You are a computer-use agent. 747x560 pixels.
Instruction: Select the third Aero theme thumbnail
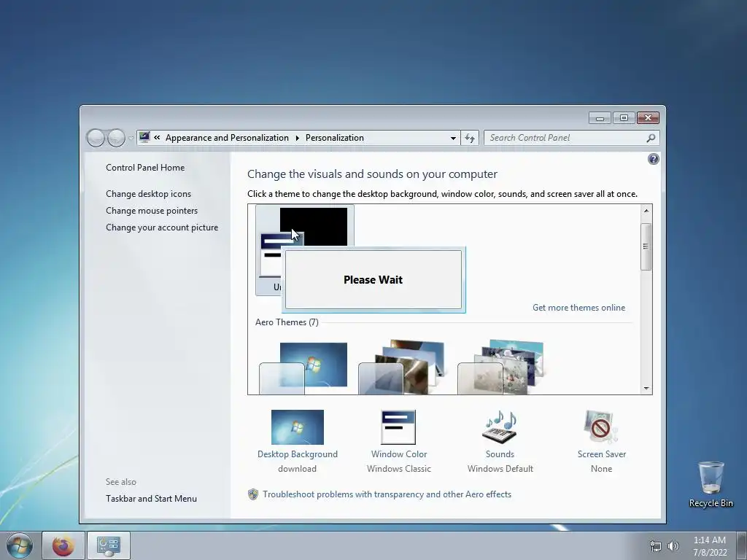pyautogui.click(x=500, y=367)
